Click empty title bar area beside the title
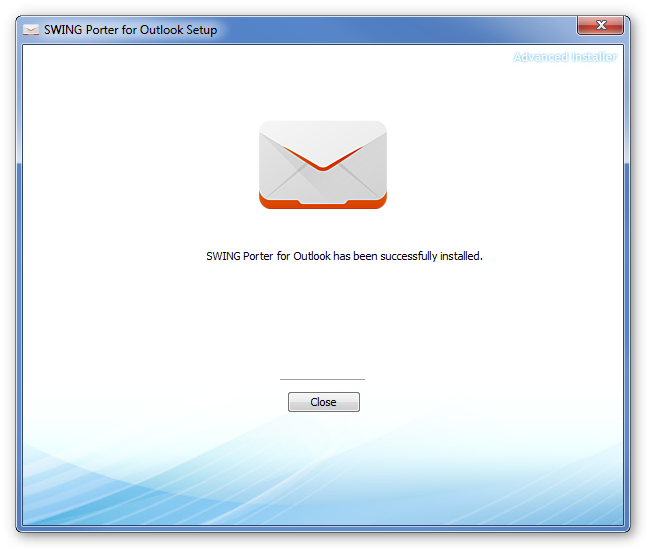Viewport: 646px width, 548px height. pyautogui.click(x=391, y=30)
